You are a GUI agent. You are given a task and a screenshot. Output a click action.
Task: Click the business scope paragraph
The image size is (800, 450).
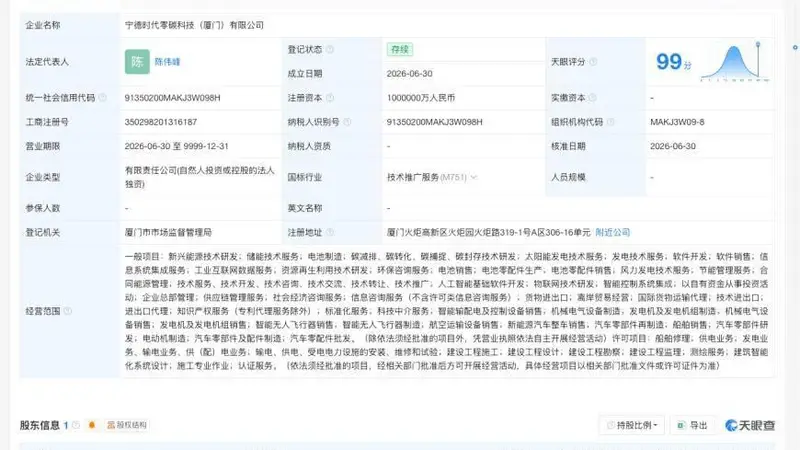(x=446, y=311)
